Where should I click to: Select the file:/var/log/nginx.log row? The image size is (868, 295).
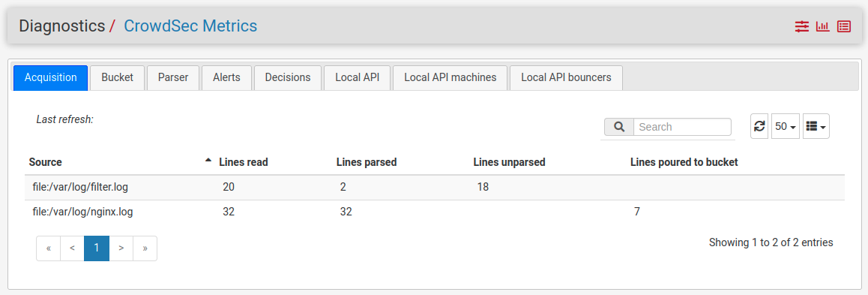[435, 212]
